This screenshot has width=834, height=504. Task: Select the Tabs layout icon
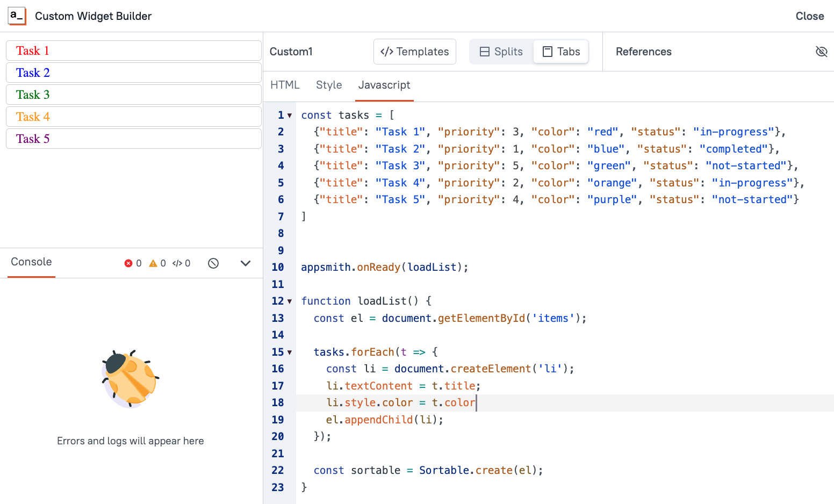click(549, 51)
